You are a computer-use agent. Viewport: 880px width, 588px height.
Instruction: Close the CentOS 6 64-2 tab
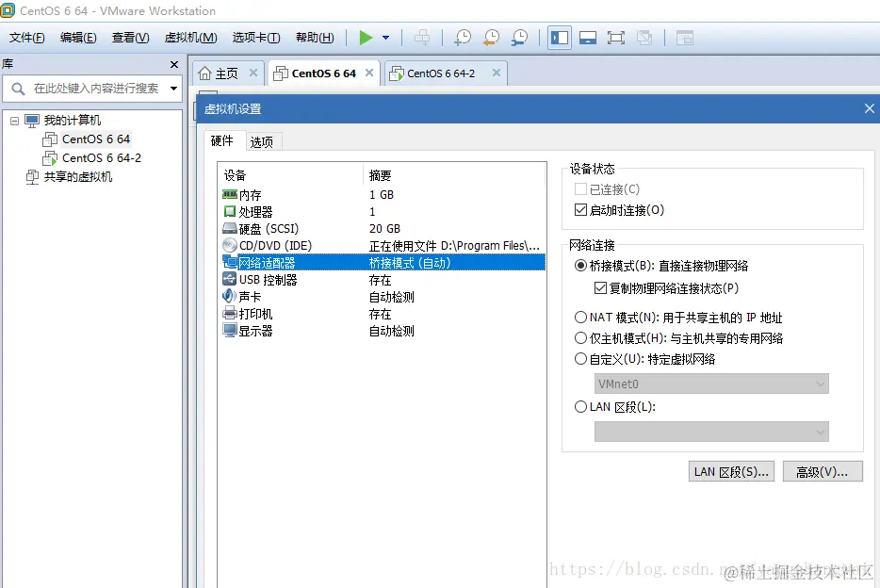(497, 73)
